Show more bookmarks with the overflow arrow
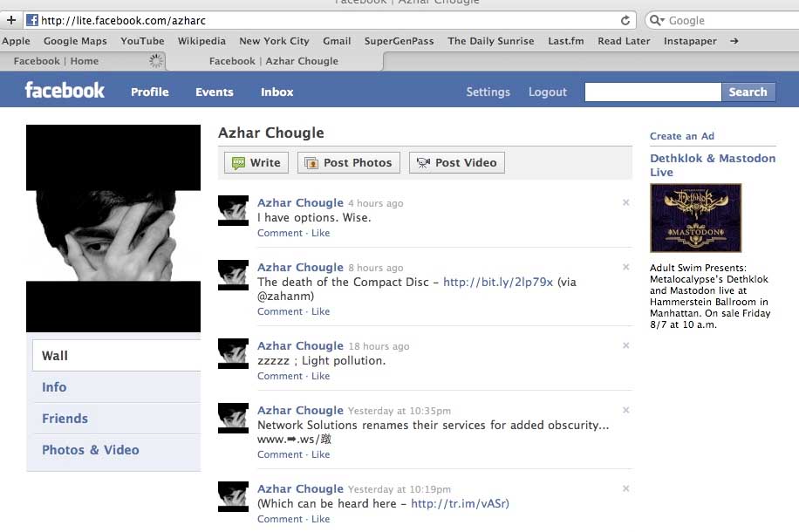 [734, 41]
